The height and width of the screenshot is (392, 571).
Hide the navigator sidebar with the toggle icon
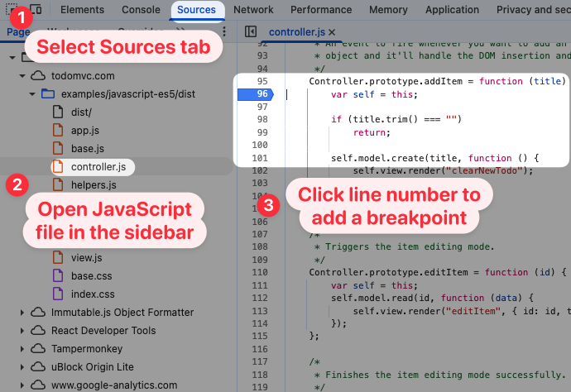click(x=251, y=31)
